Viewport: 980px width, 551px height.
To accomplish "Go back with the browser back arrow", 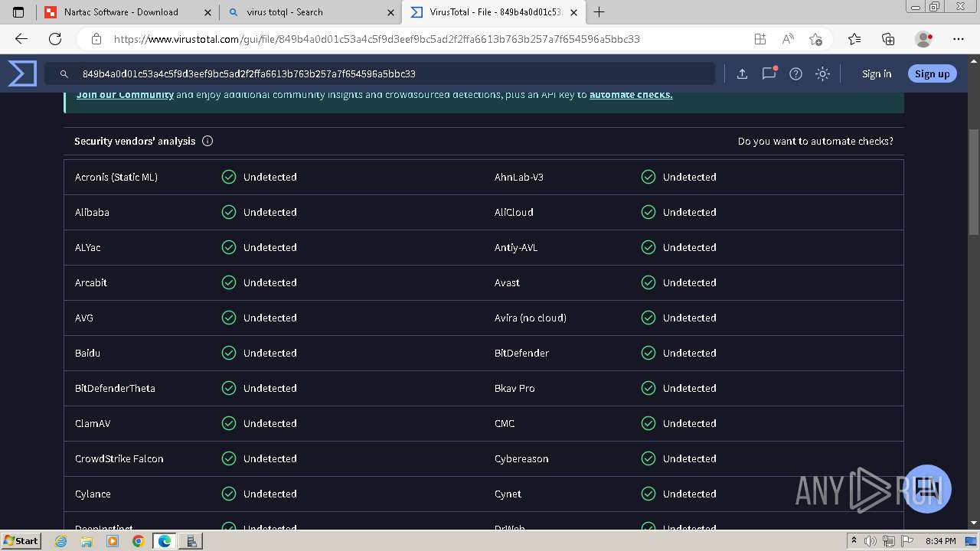I will 21,39.
